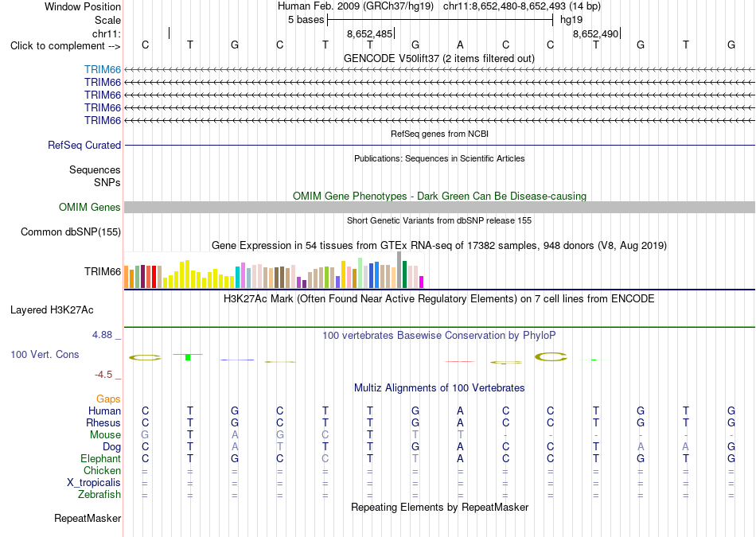Click the 'OMIM Genes' track label

click(90, 208)
